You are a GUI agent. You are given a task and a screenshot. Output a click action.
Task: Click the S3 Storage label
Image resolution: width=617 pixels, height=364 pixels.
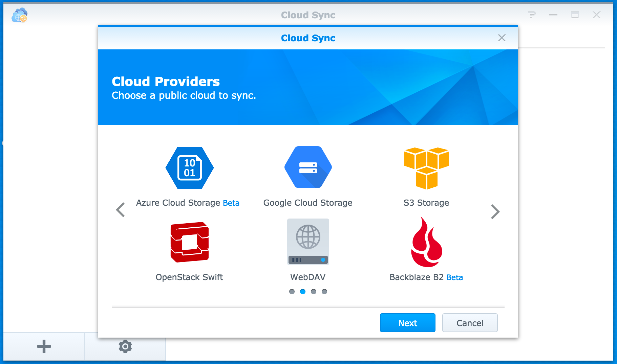[x=426, y=203]
